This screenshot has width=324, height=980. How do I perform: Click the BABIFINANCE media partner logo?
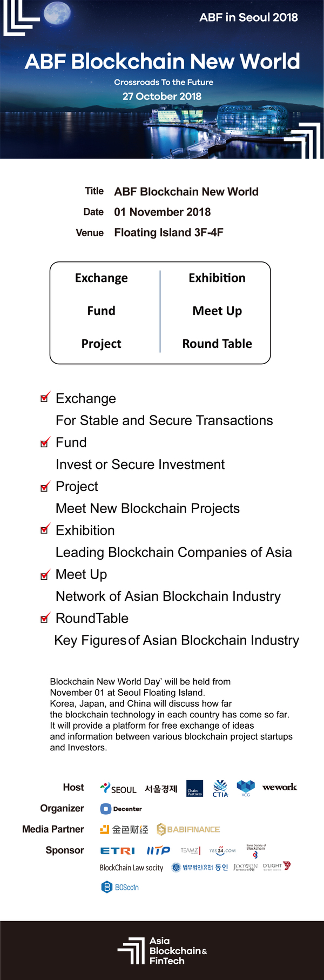pyautogui.click(x=188, y=829)
